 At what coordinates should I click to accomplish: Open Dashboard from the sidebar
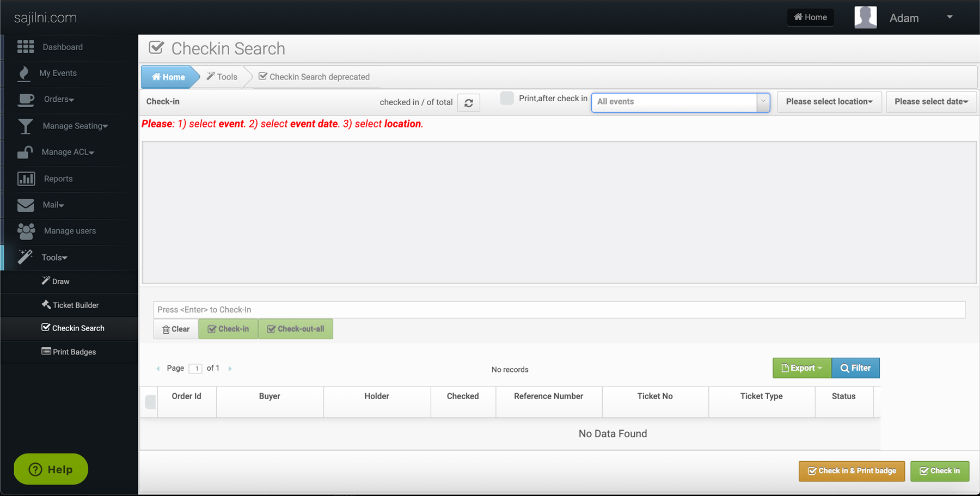pyautogui.click(x=63, y=47)
